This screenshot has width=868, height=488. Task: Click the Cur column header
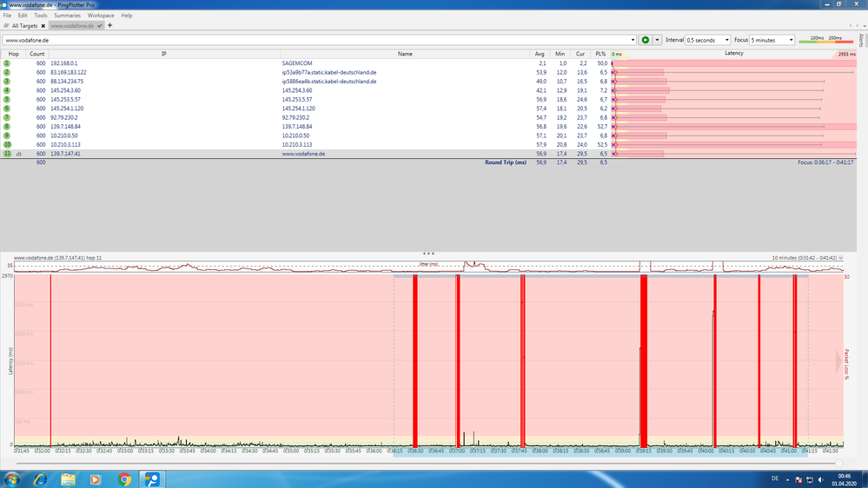tap(580, 54)
